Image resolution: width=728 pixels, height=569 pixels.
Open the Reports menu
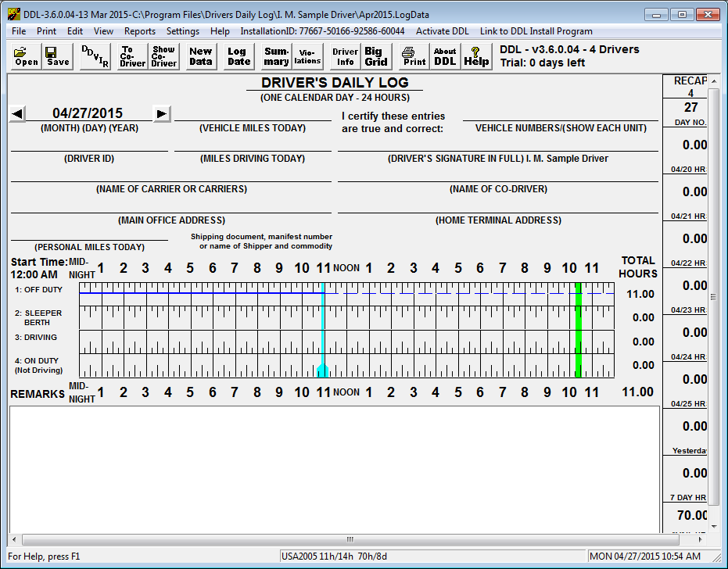[139, 31]
